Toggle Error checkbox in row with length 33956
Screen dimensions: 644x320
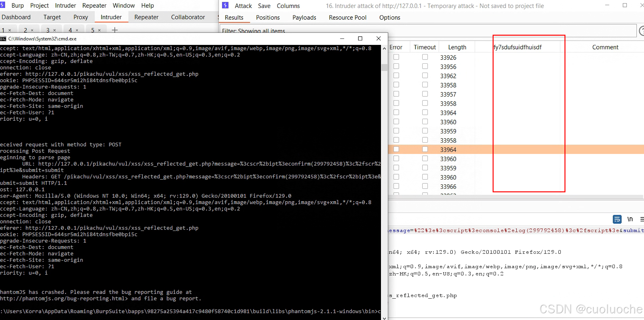[x=396, y=66]
